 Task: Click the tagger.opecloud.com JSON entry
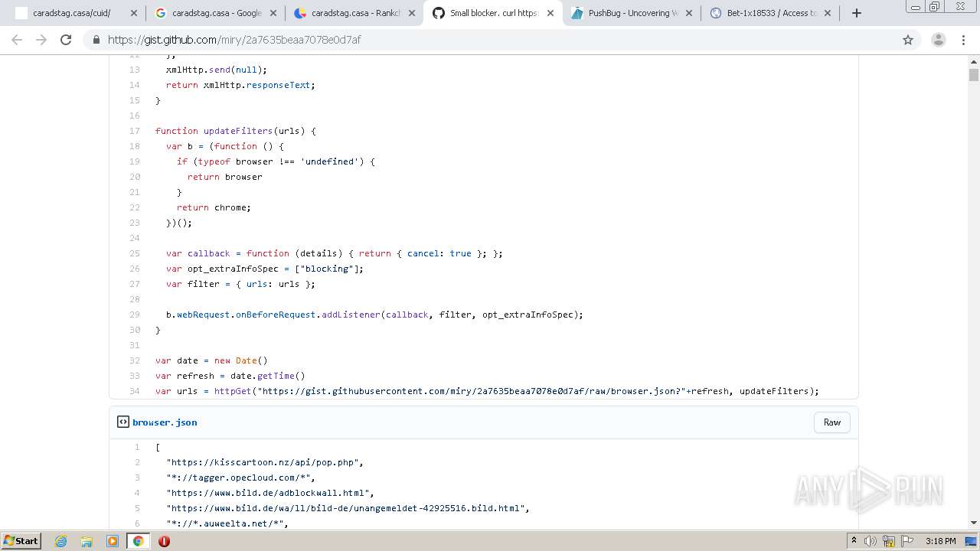point(241,478)
